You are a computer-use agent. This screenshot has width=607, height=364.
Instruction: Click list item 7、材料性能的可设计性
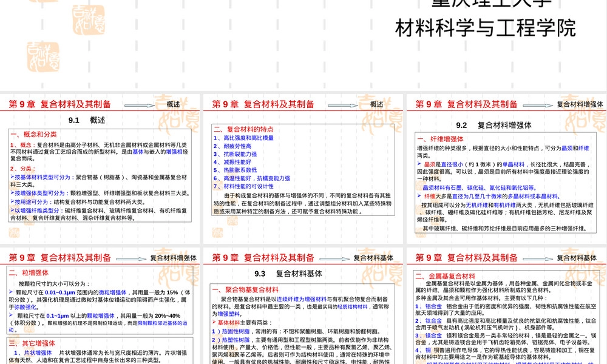243,186
